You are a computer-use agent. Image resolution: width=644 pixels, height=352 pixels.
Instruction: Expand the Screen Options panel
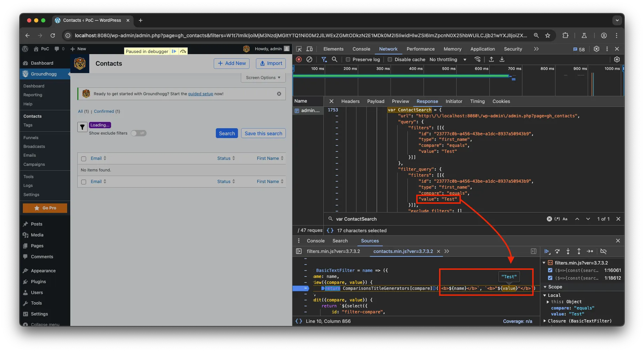(x=263, y=78)
